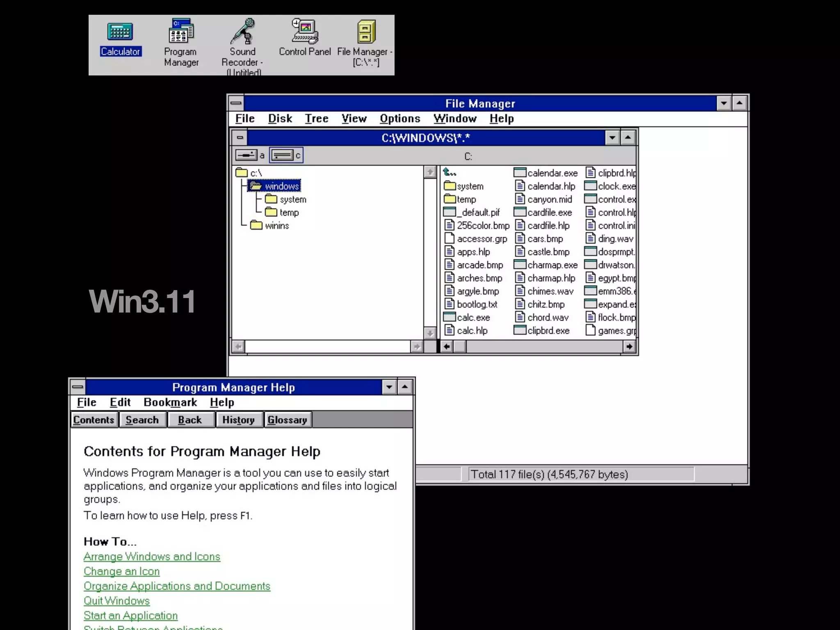Select calc.hlp file
The height and width of the screenshot is (630, 840).
coord(466,331)
